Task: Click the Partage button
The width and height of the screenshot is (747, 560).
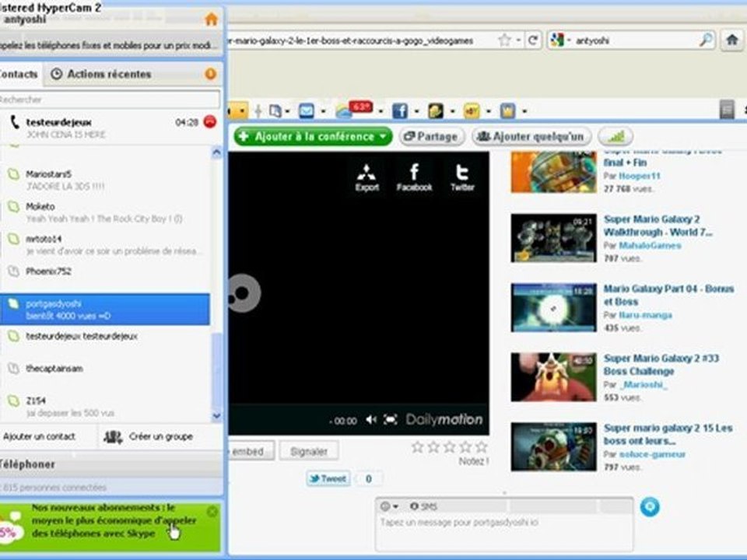Action: pyautogui.click(x=432, y=137)
